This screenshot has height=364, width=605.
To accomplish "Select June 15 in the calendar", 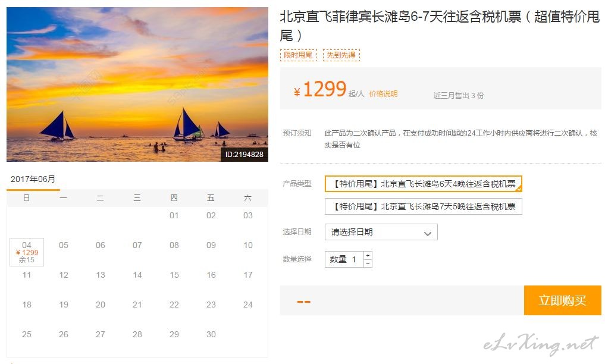I will [x=174, y=275].
